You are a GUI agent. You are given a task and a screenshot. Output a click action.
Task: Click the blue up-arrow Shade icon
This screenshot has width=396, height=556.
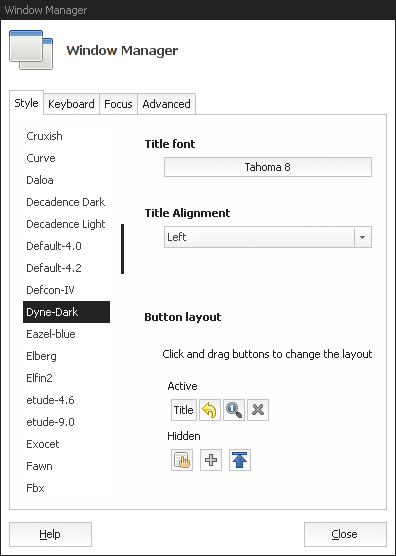pos(240,460)
